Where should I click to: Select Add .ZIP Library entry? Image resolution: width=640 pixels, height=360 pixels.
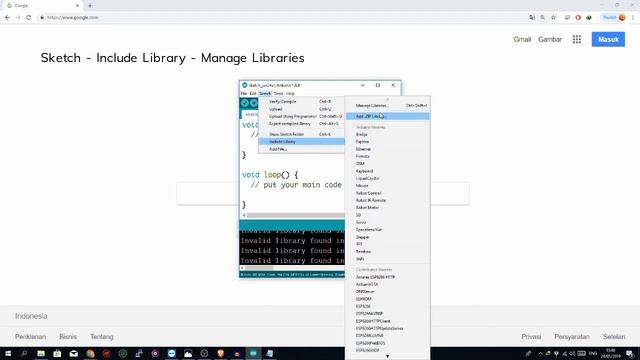387,116
